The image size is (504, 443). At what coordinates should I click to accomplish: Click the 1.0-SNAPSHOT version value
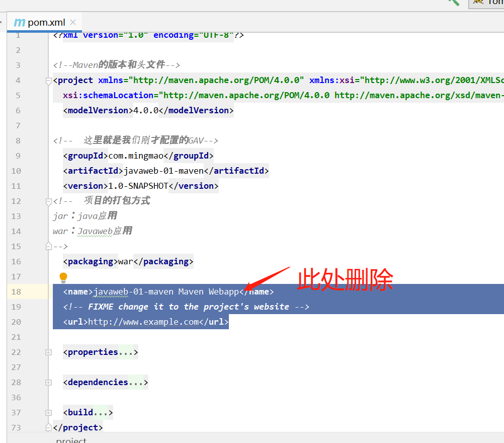138,186
